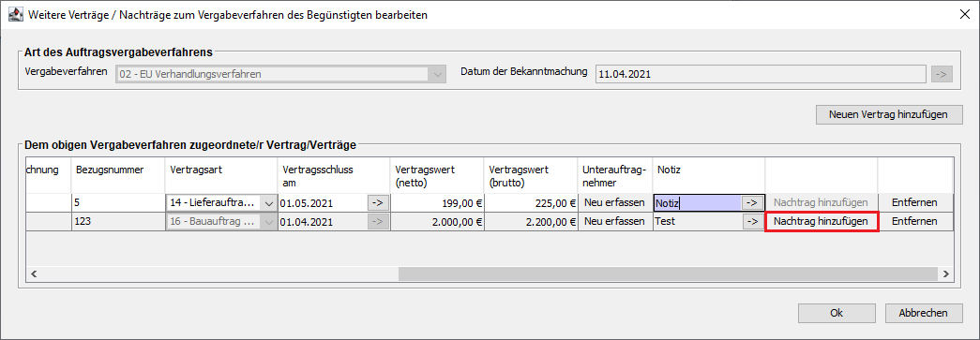Click the Bezugsnummer column header
Viewport: 980px width, 340px height.
click(118, 175)
